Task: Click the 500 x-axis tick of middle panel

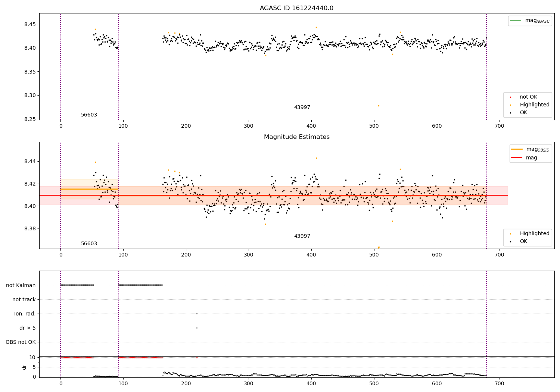Action: pos(374,255)
